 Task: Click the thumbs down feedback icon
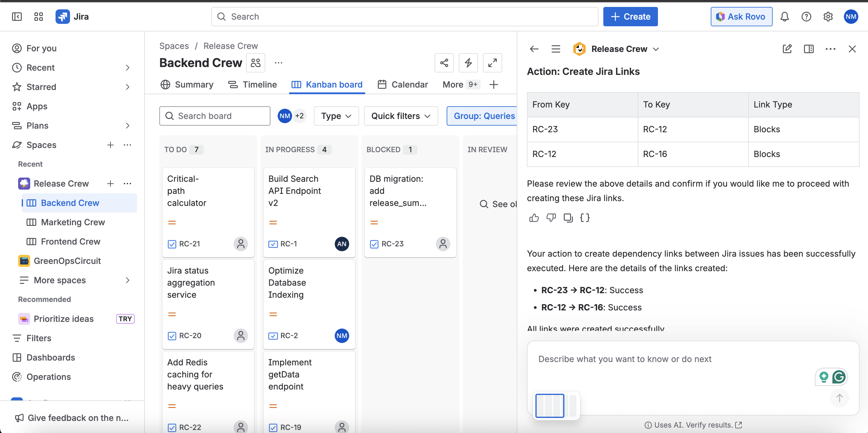click(x=551, y=218)
